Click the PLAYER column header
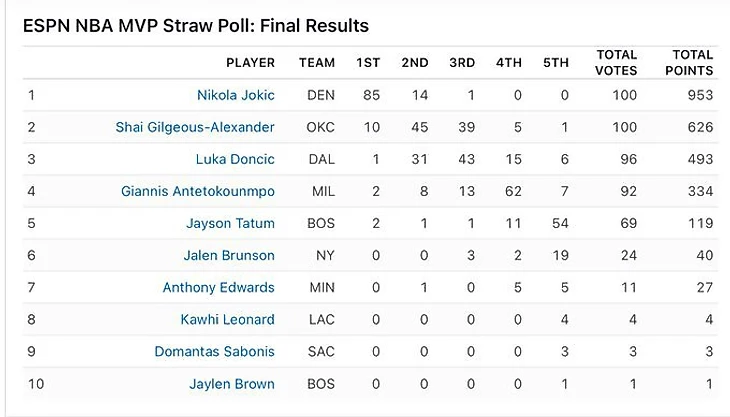 click(x=250, y=62)
